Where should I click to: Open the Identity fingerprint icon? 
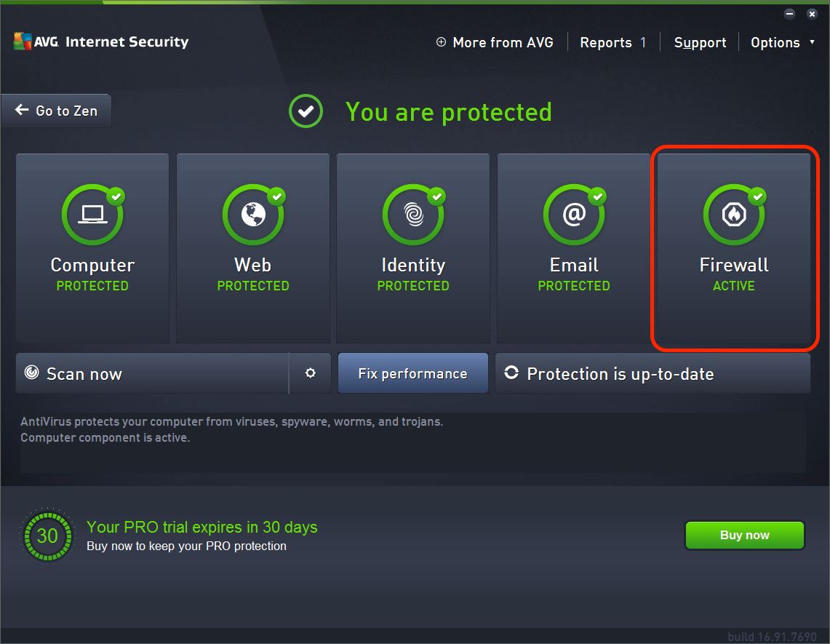point(413,215)
